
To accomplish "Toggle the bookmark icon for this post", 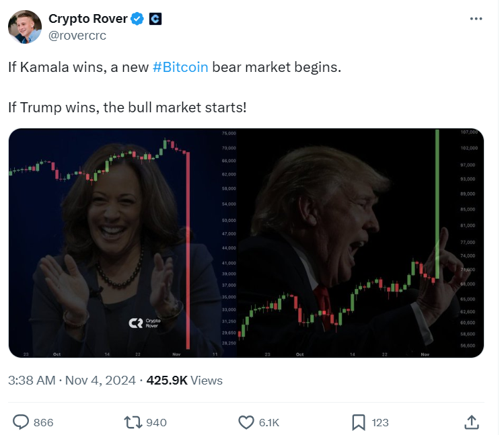I will (359, 422).
